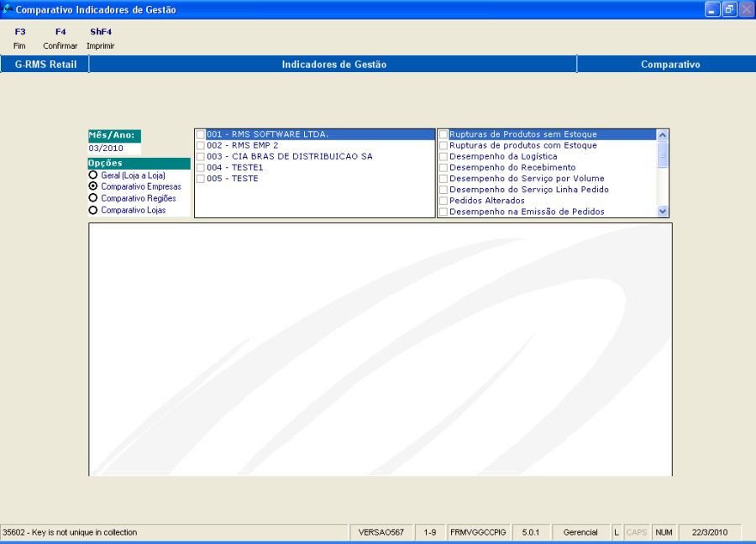756x544 pixels.
Task: Choose Comparativo Lojas radio option
Action: [93, 210]
